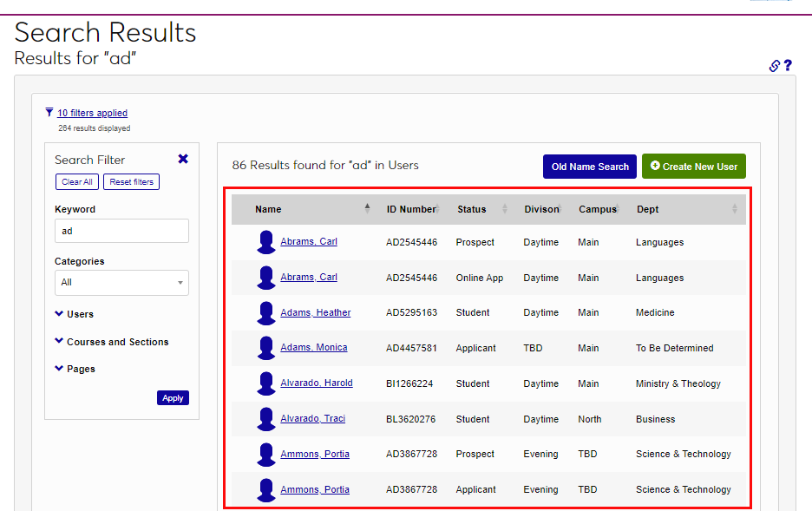Open the Categories dropdown
The image size is (812, 511).
121,283
